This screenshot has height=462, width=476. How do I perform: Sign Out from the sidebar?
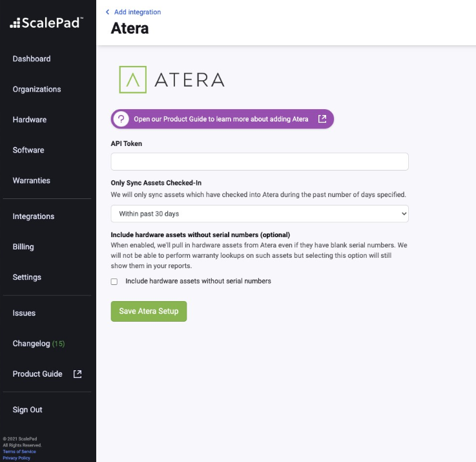28,410
